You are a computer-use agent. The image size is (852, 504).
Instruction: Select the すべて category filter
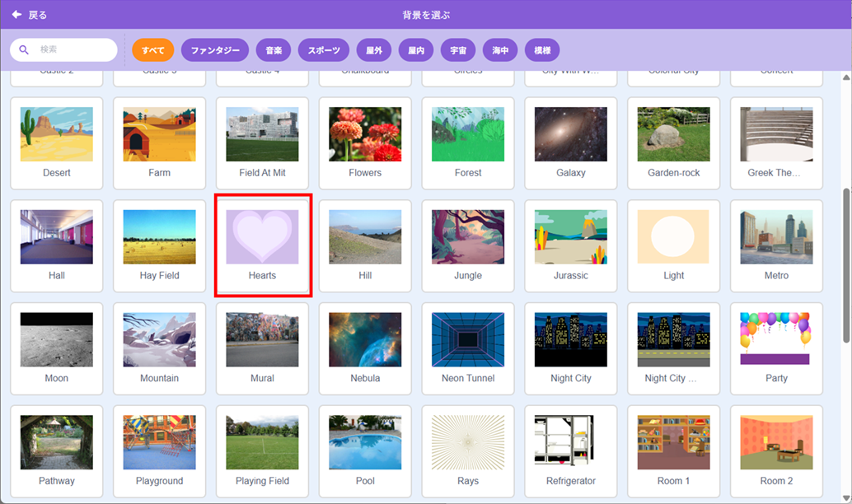coord(152,50)
